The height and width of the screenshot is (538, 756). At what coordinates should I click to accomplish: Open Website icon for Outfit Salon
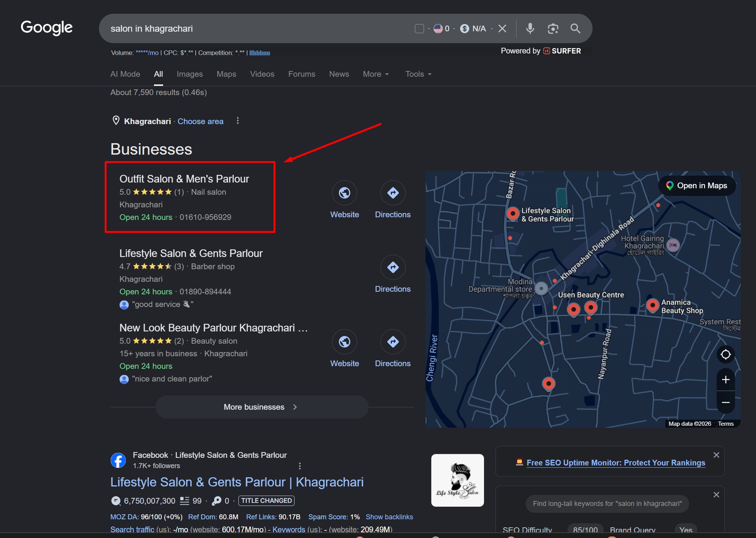345,193
